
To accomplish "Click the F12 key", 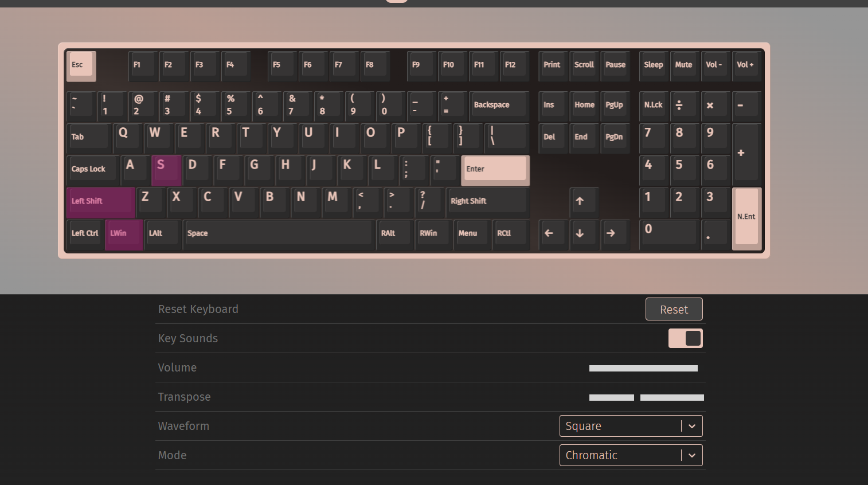I will (515, 66).
